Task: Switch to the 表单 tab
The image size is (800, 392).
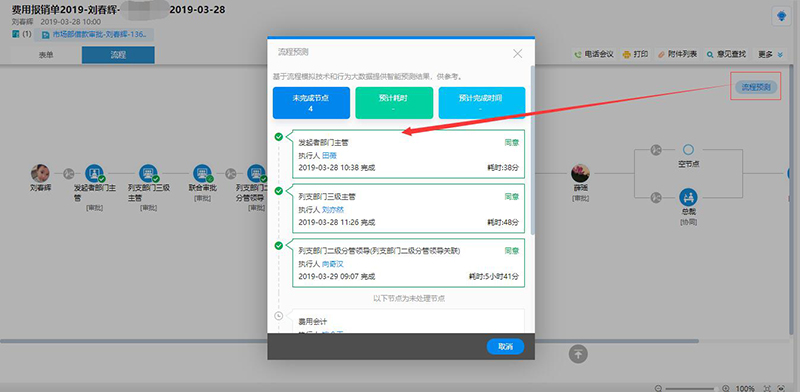Action: [x=46, y=55]
